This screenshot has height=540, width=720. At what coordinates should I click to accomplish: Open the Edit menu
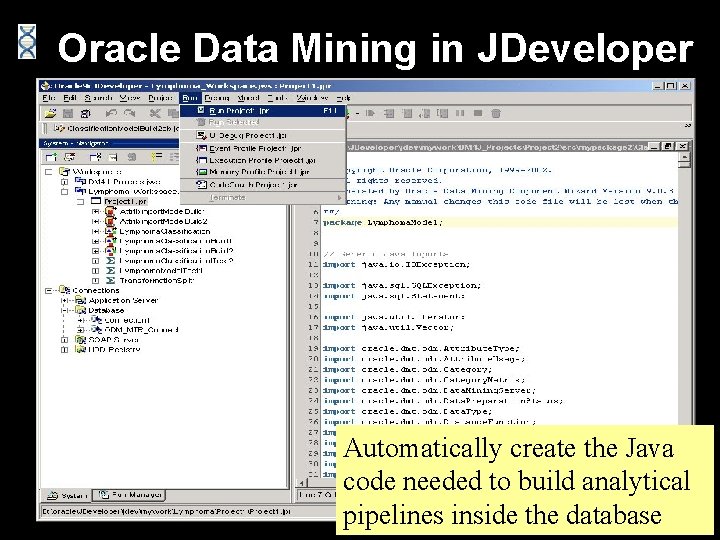point(70,98)
